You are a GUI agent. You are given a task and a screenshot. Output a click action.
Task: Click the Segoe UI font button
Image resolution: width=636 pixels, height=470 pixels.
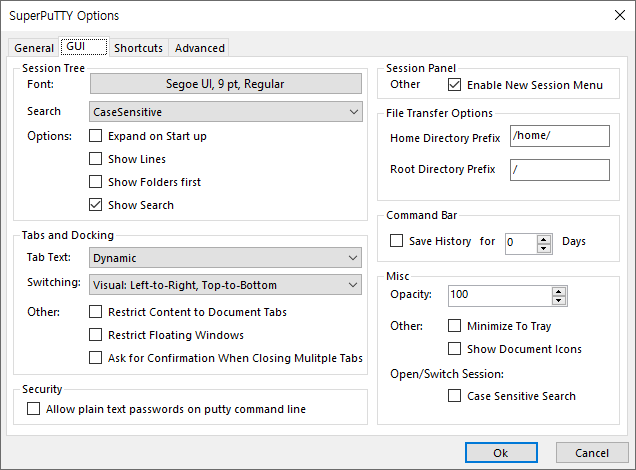click(226, 84)
